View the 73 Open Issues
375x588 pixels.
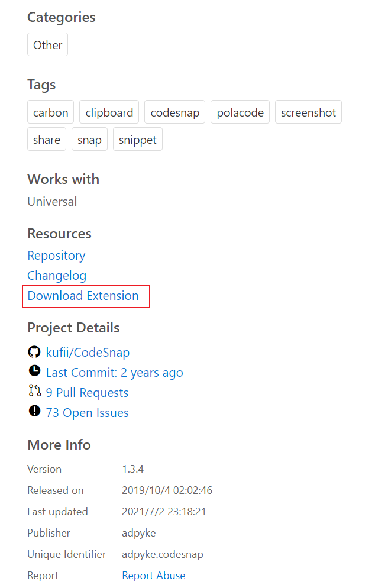(88, 413)
